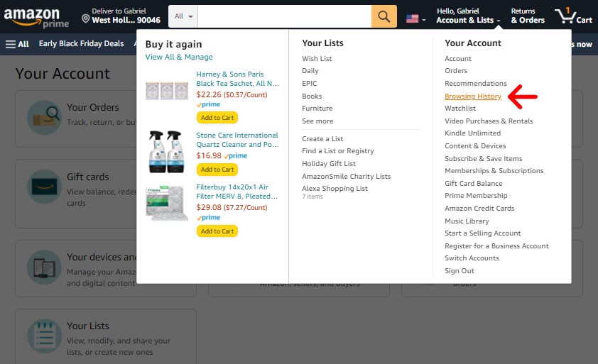Add Harney & Sons tea to cart
This screenshot has width=598, height=364.
pos(217,118)
